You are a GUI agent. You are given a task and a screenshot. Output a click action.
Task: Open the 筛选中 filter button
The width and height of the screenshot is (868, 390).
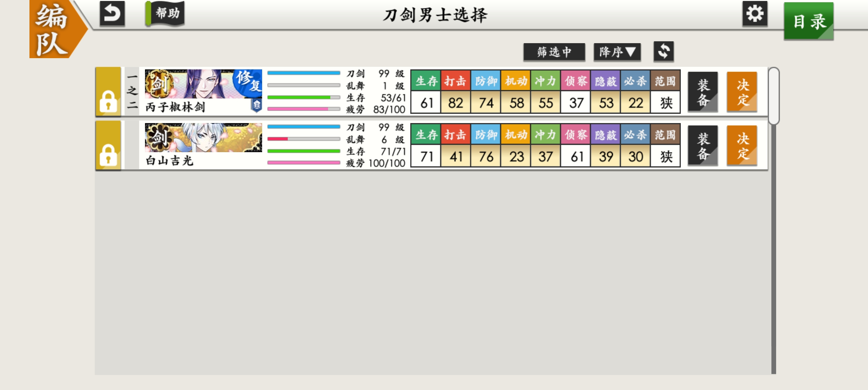tap(554, 51)
